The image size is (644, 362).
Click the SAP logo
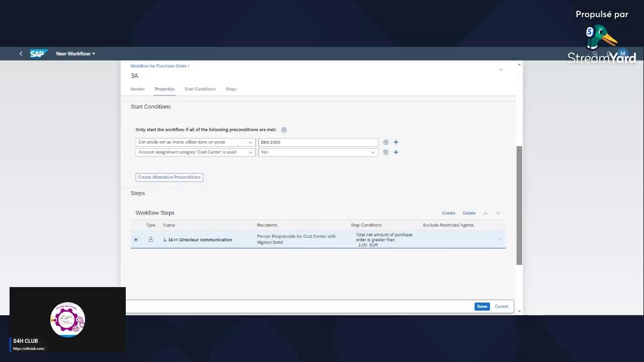39,53
